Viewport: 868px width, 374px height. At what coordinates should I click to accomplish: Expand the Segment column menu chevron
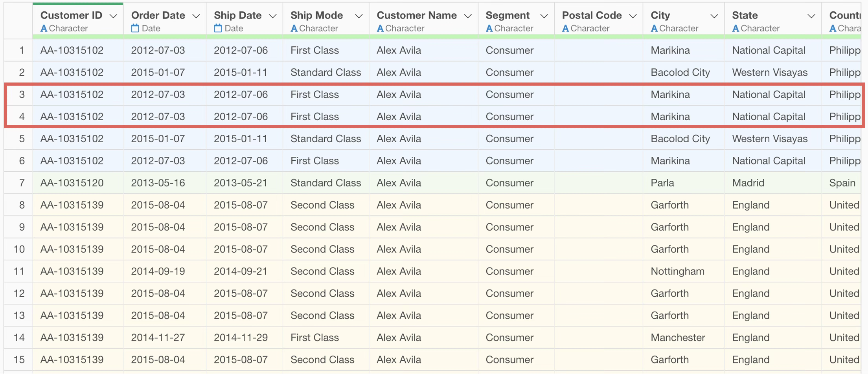544,16
